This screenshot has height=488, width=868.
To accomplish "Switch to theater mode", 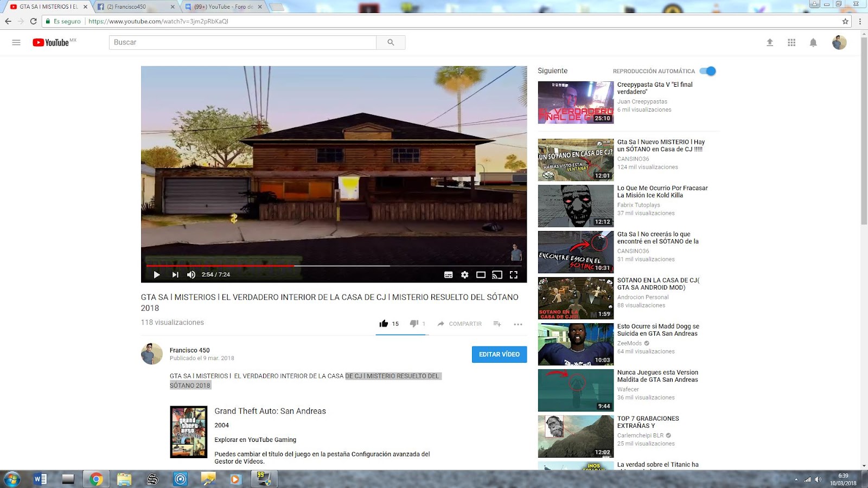I will (x=481, y=275).
